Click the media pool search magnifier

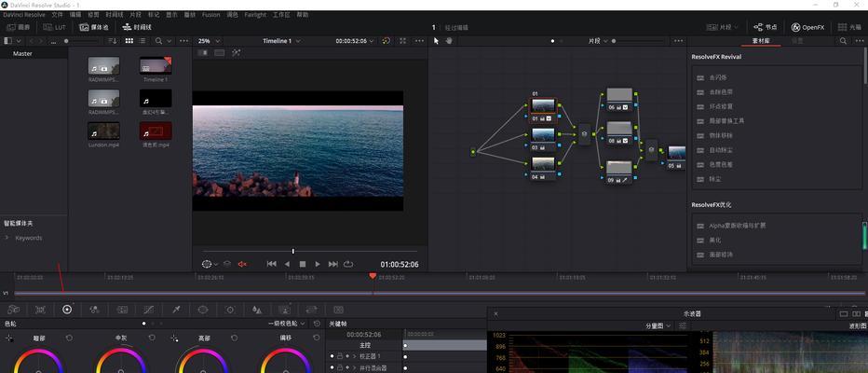[159, 41]
